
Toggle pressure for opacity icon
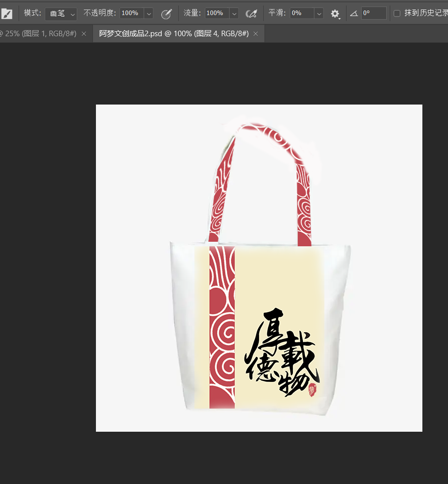pos(166,14)
